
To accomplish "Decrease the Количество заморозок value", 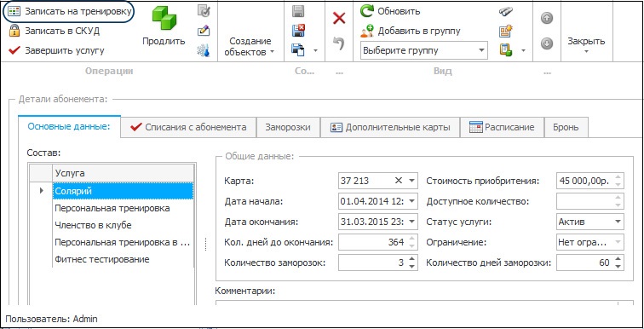I will (412, 267).
